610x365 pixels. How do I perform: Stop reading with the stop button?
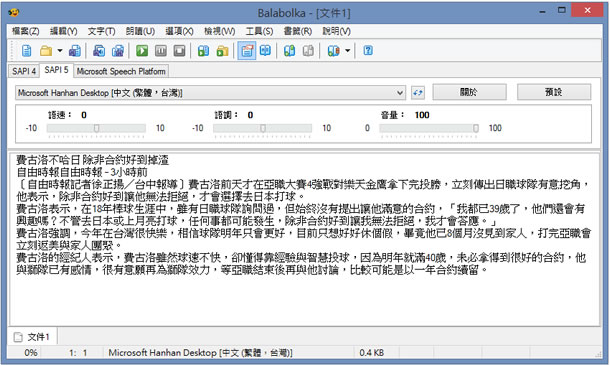(179, 51)
